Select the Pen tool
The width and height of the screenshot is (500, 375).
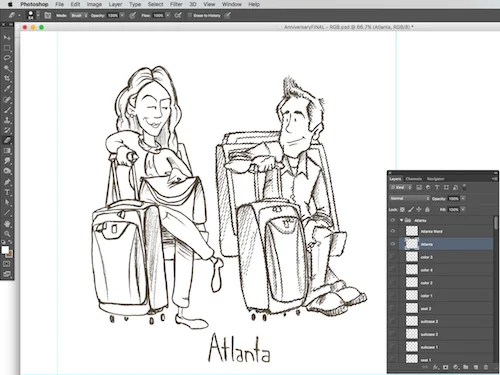click(7, 182)
